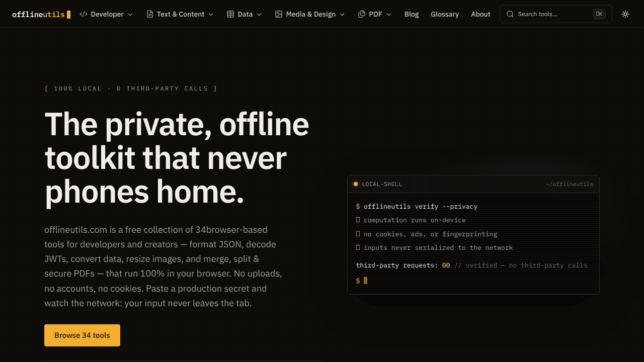
Task: Expand the Media & Design chevron
Action: pos(342,14)
